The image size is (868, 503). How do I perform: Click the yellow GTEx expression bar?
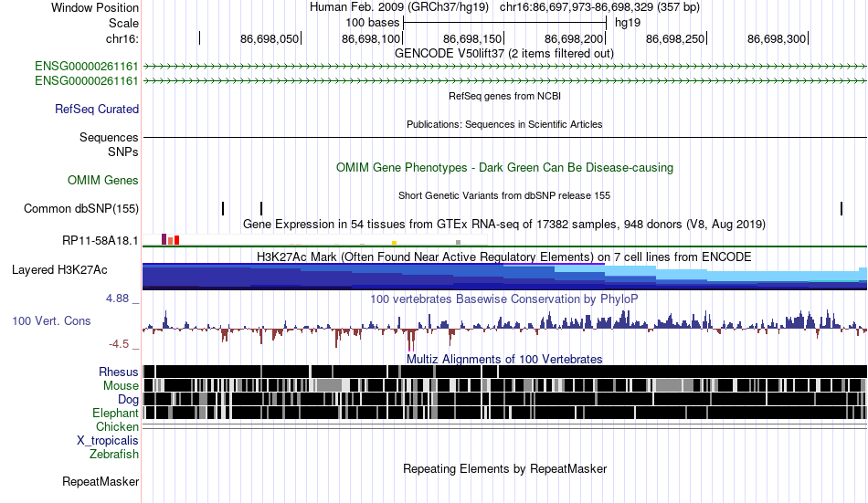[394, 243]
